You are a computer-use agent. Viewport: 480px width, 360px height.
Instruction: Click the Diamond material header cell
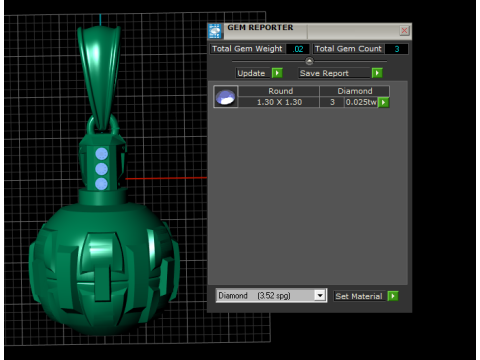[355, 91]
